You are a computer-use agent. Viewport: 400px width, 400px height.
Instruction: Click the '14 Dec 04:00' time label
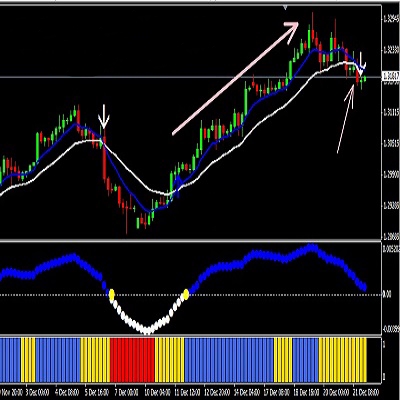247,391
